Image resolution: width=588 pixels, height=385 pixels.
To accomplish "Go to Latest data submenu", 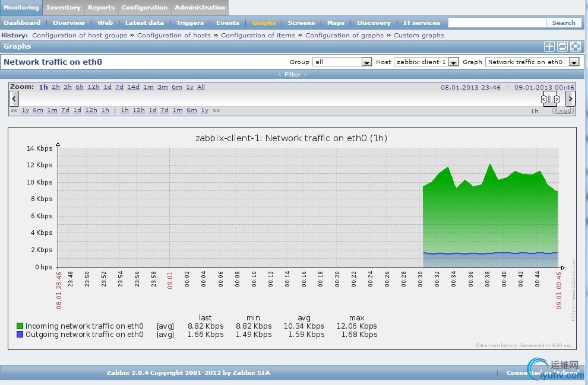I will point(144,23).
